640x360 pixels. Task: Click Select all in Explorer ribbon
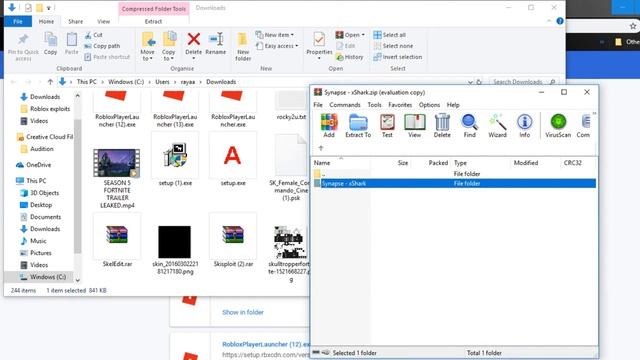click(x=390, y=35)
